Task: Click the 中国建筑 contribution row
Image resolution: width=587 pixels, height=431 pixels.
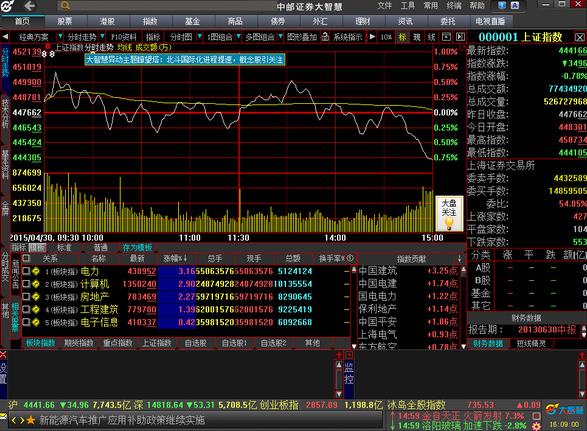Action: click(x=408, y=271)
